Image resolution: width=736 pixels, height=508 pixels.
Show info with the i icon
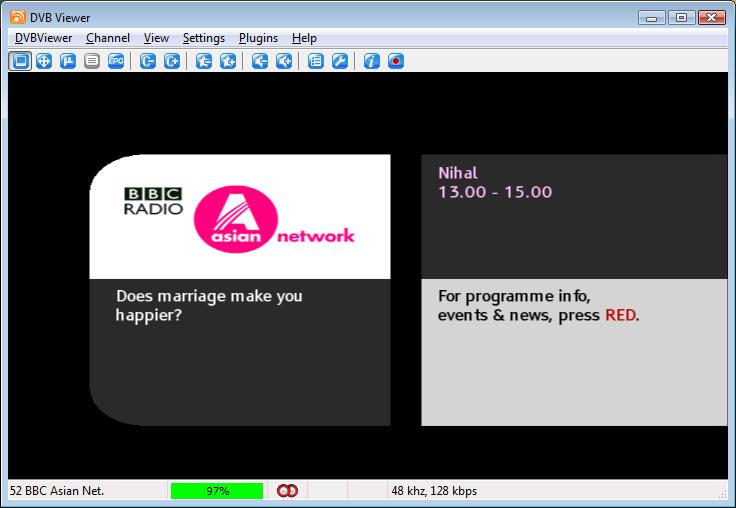(x=372, y=61)
